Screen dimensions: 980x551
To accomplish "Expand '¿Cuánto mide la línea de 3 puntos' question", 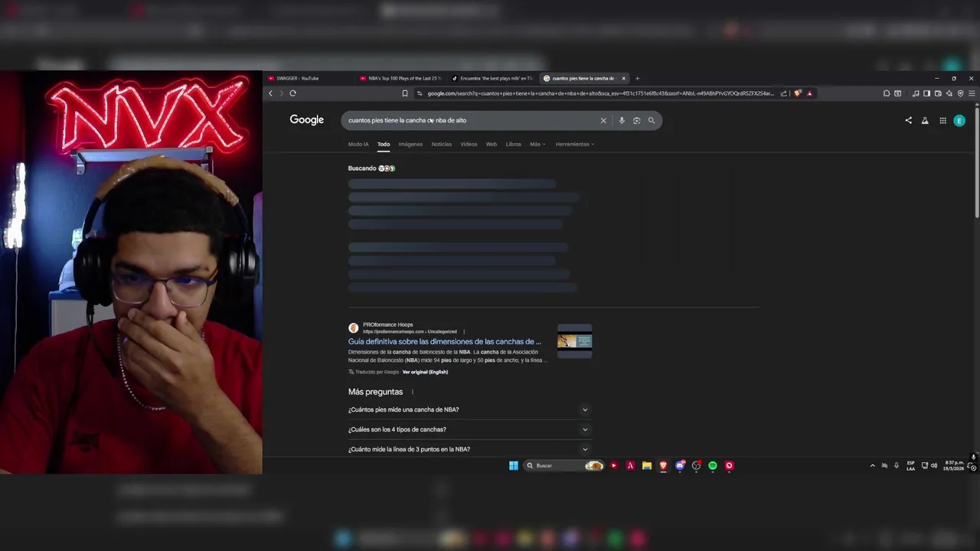I will pyautogui.click(x=469, y=449).
